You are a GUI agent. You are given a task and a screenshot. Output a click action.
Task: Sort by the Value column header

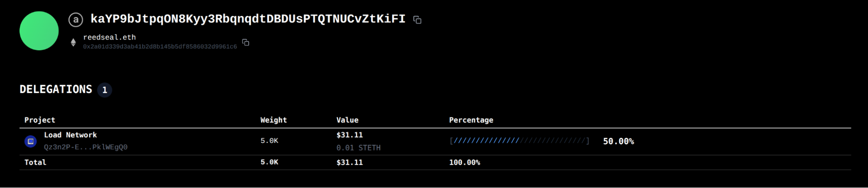point(347,120)
